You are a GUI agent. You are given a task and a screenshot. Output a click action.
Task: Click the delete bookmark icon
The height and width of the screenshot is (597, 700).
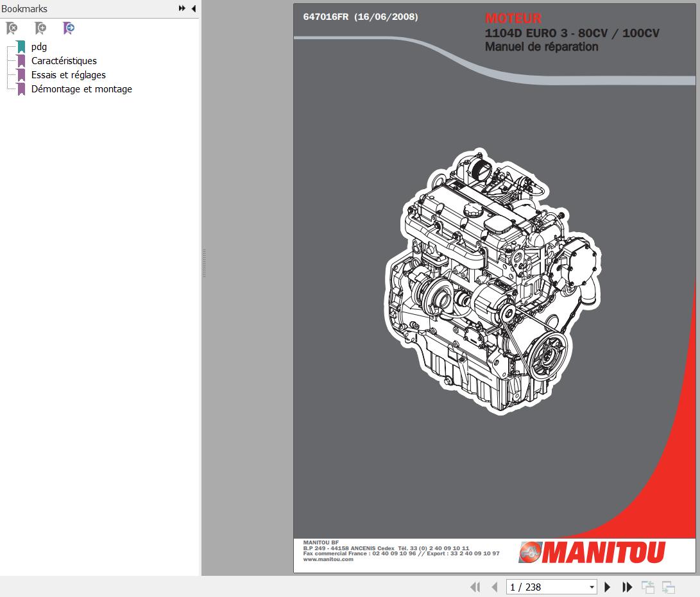[x=12, y=29]
